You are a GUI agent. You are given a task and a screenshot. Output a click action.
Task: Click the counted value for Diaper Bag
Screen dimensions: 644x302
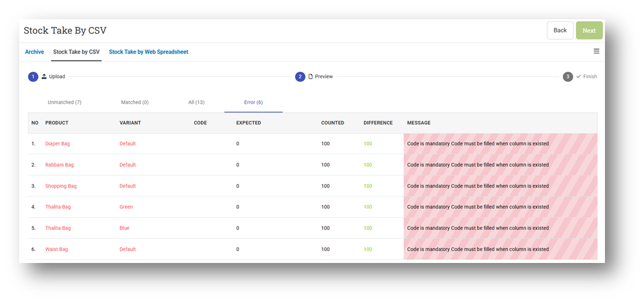click(325, 143)
